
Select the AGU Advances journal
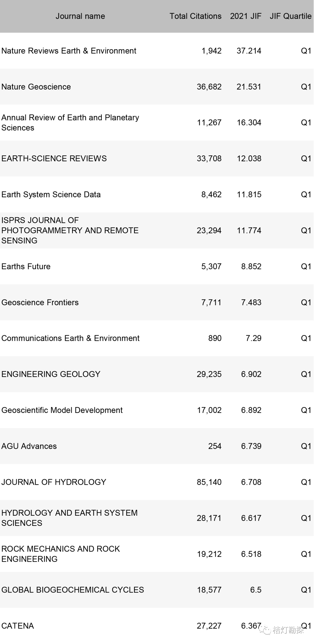pyautogui.click(x=29, y=446)
